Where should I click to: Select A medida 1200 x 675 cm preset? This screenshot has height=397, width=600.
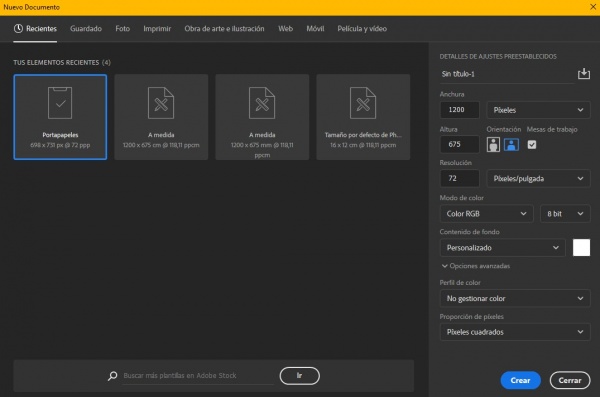[161, 117]
